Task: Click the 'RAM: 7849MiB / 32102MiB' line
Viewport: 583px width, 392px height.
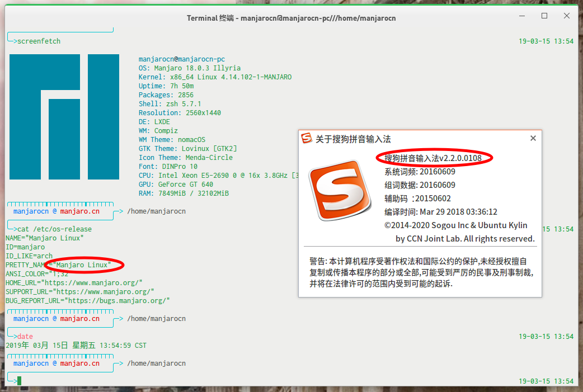Action: 184,193
